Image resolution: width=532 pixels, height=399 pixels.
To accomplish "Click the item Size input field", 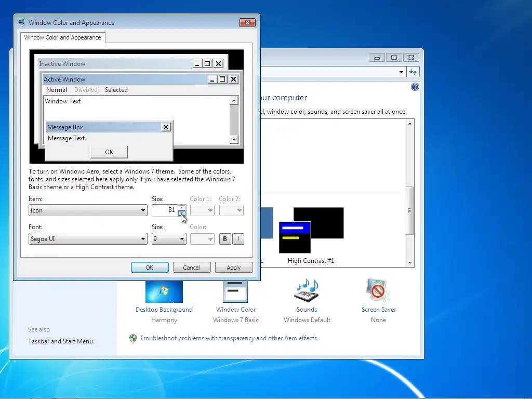I will click(165, 210).
